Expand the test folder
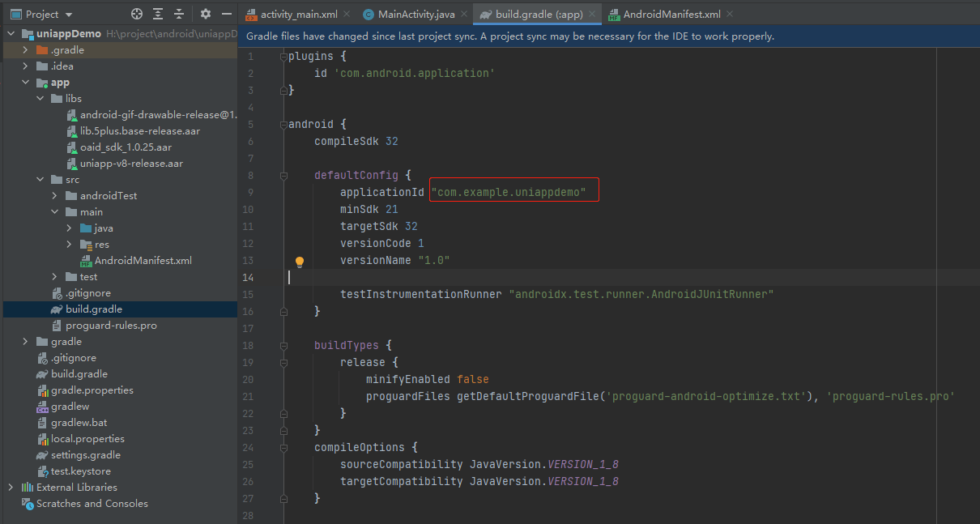 pyautogui.click(x=54, y=277)
